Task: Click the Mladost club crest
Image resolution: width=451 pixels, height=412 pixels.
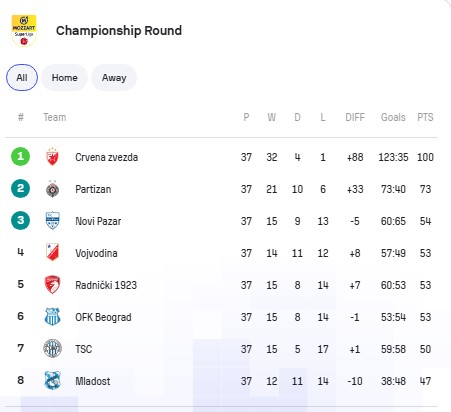Action: pyautogui.click(x=52, y=380)
